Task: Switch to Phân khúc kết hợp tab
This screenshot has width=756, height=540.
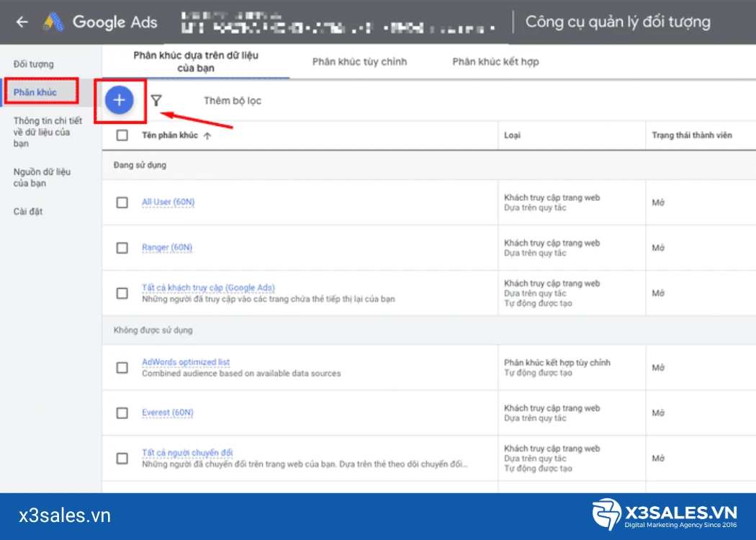Action: tap(495, 62)
